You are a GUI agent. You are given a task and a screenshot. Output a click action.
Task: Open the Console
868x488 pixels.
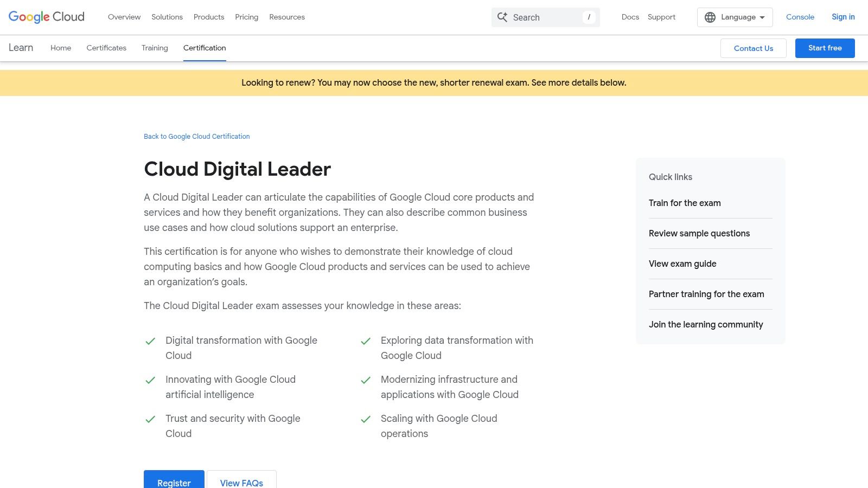[800, 17]
